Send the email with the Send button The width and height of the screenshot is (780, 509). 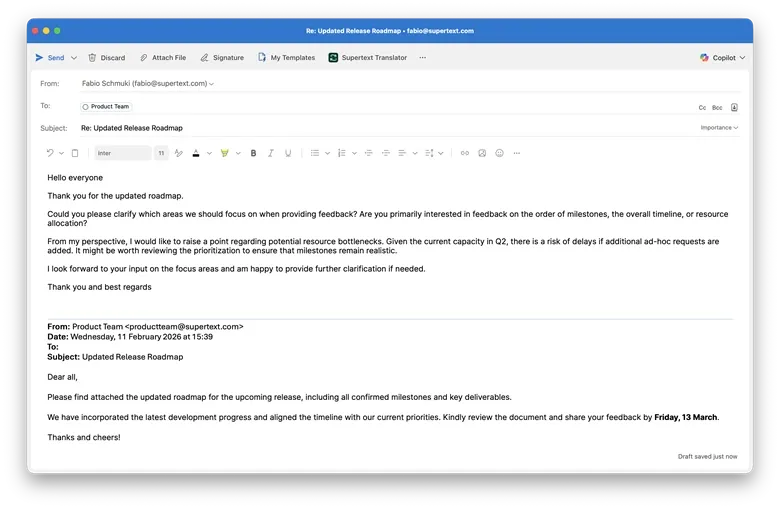point(50,58)
